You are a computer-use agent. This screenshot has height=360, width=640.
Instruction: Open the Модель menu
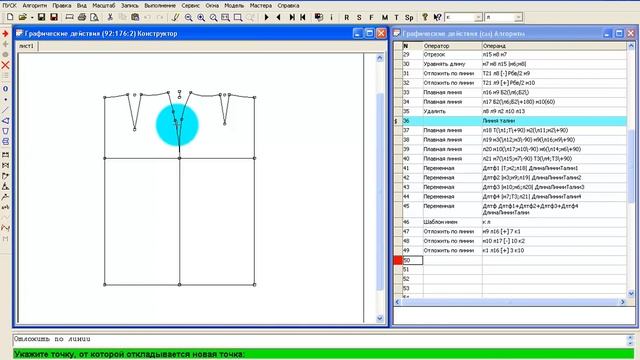click(234, 6)
